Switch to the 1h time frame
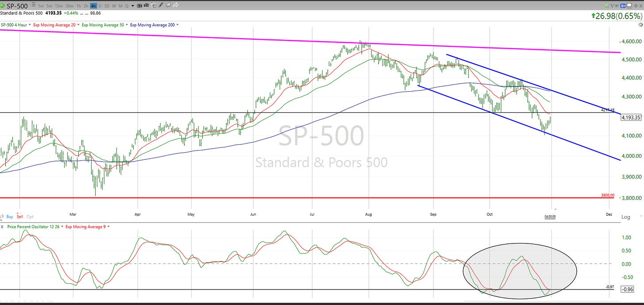Screen dimensions: 644x305 pyautogui.click(x=79, y=6)
